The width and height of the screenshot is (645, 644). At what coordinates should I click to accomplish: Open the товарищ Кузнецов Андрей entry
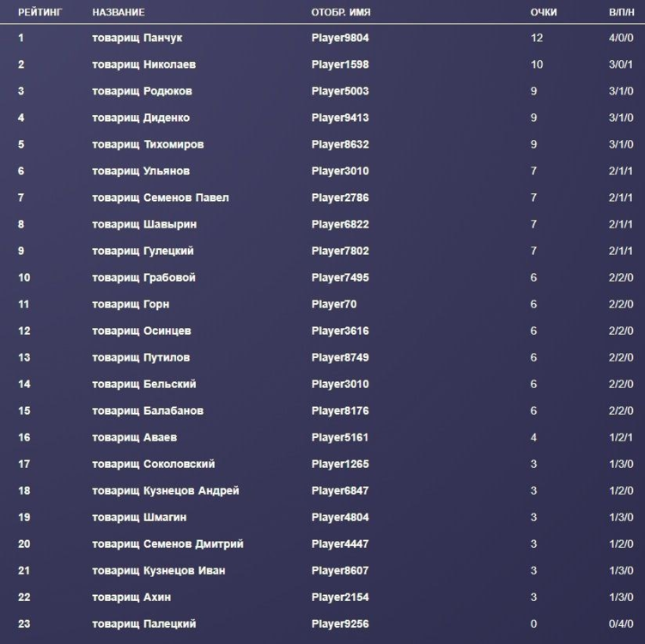(166, 490)
